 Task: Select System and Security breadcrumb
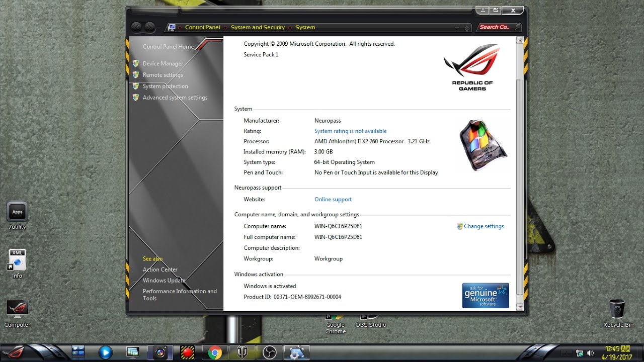pos(258,28)
